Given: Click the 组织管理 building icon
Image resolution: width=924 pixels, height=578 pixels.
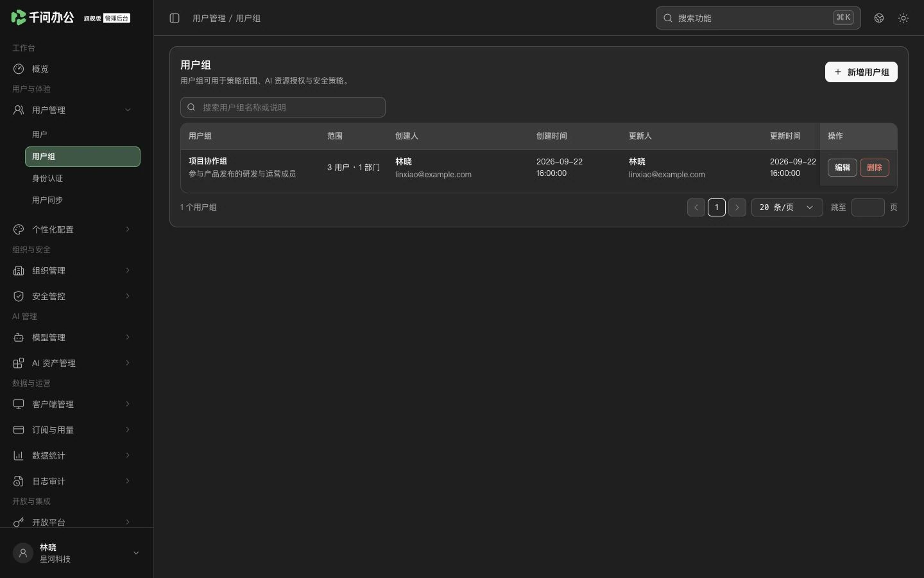Looking at the screenshot, I should point(19,270).
